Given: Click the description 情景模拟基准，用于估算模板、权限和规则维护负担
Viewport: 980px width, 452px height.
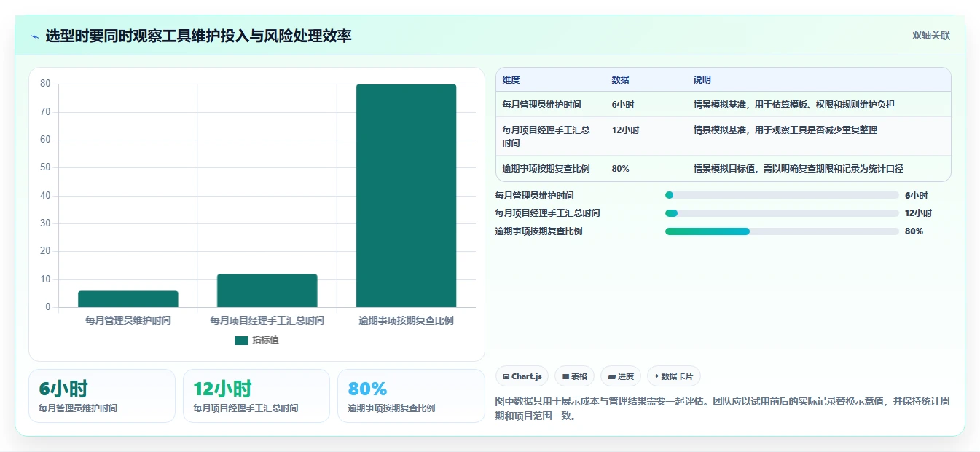Looking at the screenshot, I should tap(794, 105).
